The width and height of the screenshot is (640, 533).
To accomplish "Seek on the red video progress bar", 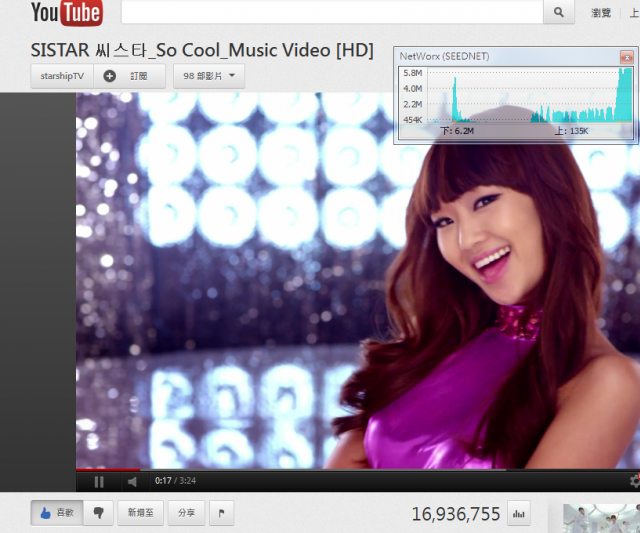I will [x=108, y=470].
